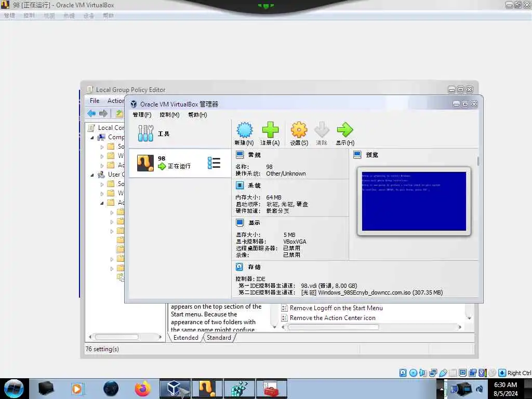Click the optical disc status bar icon

click(x=413, y=373)
